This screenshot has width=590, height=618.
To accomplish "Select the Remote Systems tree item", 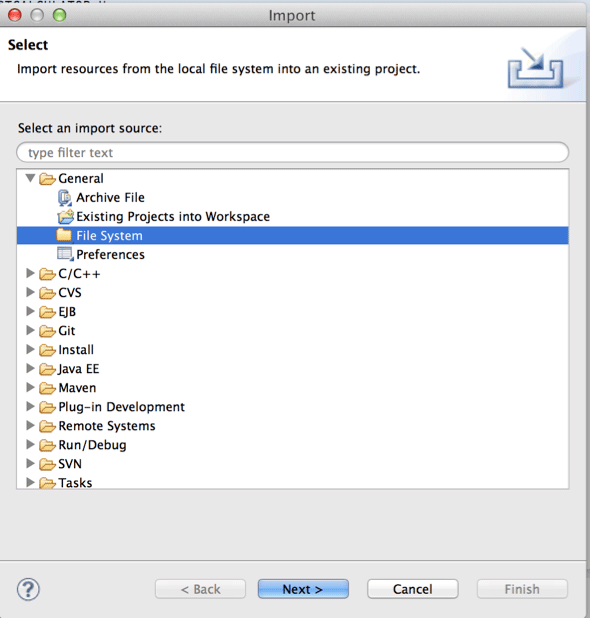I will pos(107,426).
